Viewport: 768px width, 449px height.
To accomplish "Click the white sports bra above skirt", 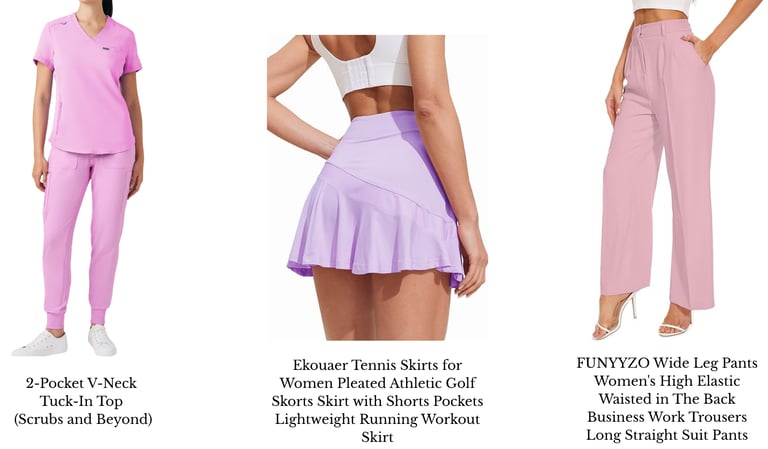I will (x=362, y=65).
